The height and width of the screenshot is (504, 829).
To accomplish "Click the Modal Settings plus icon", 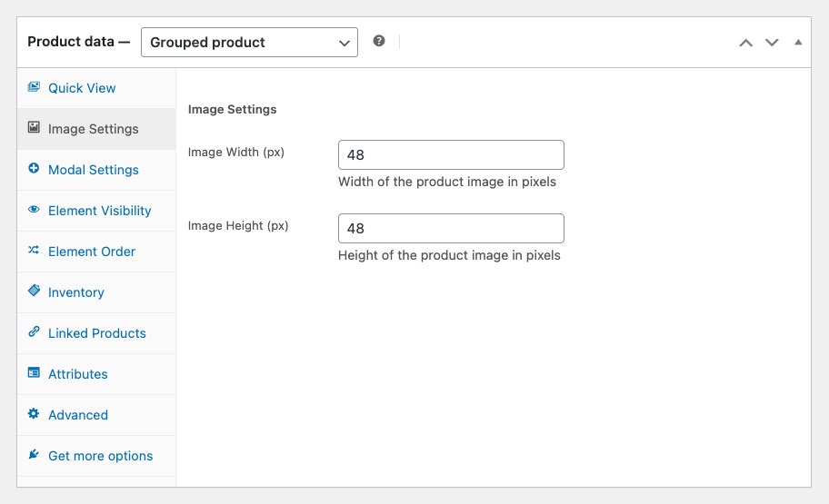I will pyautogui.click(x=34, y=169).
